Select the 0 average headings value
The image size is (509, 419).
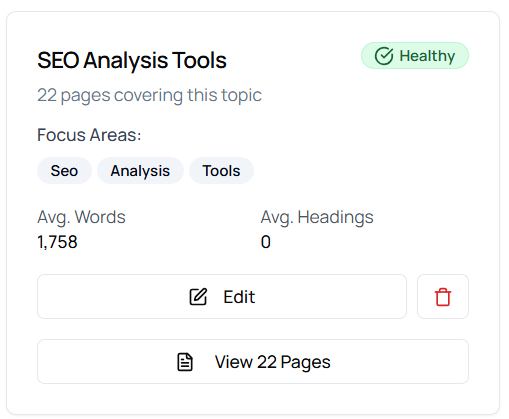click(x=266, y=242)
